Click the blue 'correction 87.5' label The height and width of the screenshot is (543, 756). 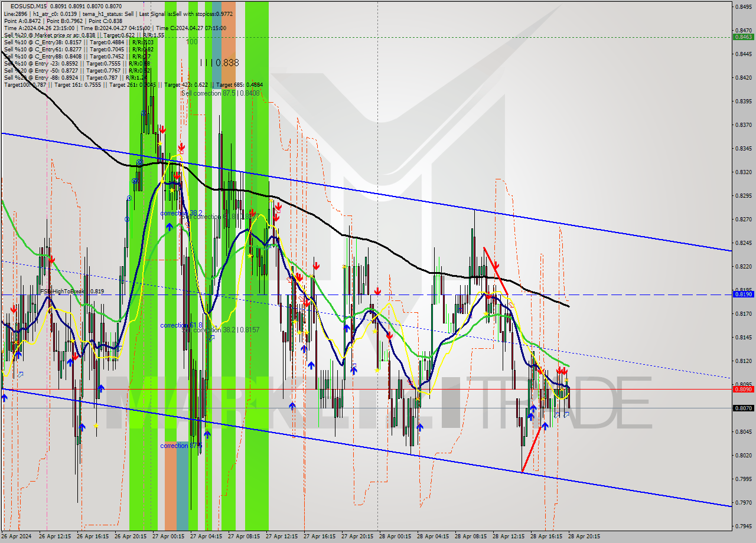[181, 446]
